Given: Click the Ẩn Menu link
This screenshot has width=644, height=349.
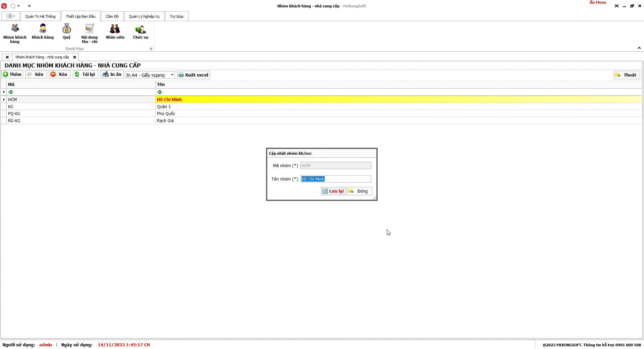Looking at the screenshot, I should pos(598,2).
